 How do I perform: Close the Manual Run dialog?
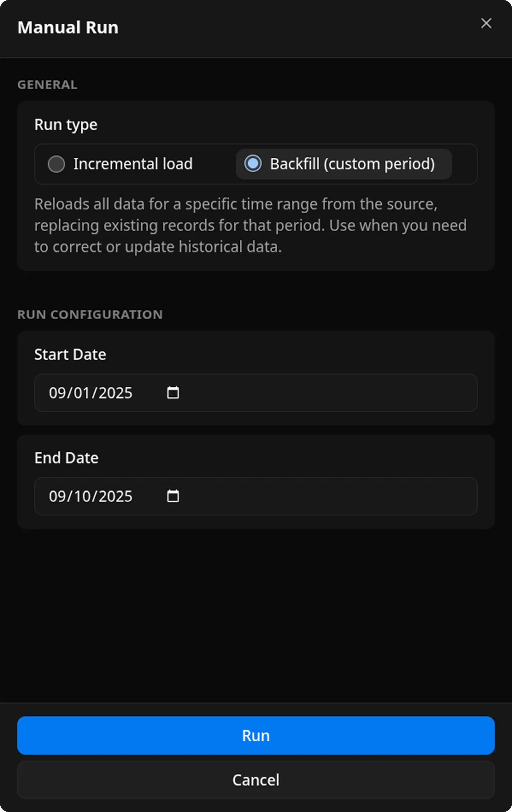[x=486, y=23]
